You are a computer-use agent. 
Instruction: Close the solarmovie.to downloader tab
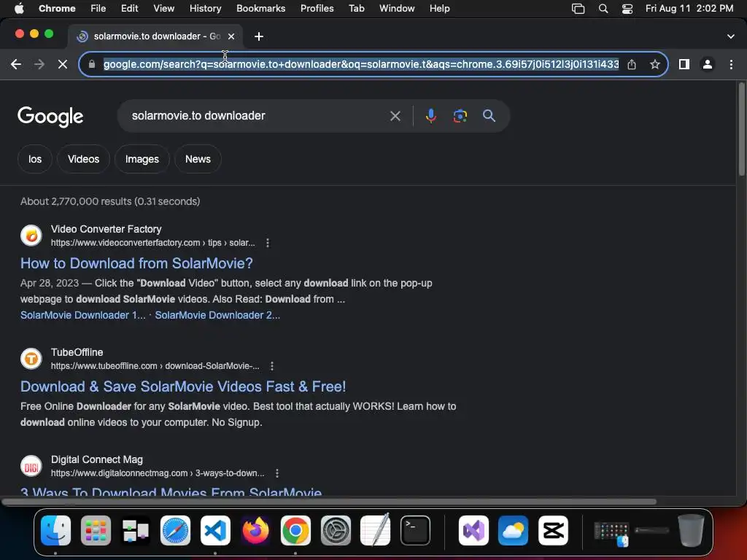coord(231,36)
